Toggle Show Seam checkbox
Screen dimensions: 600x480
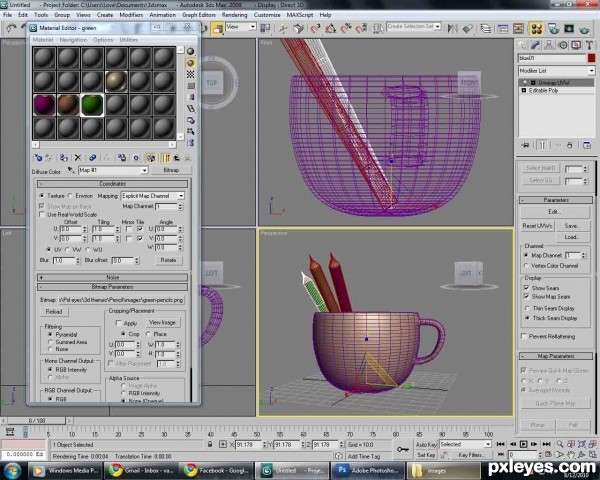[527, 288]
